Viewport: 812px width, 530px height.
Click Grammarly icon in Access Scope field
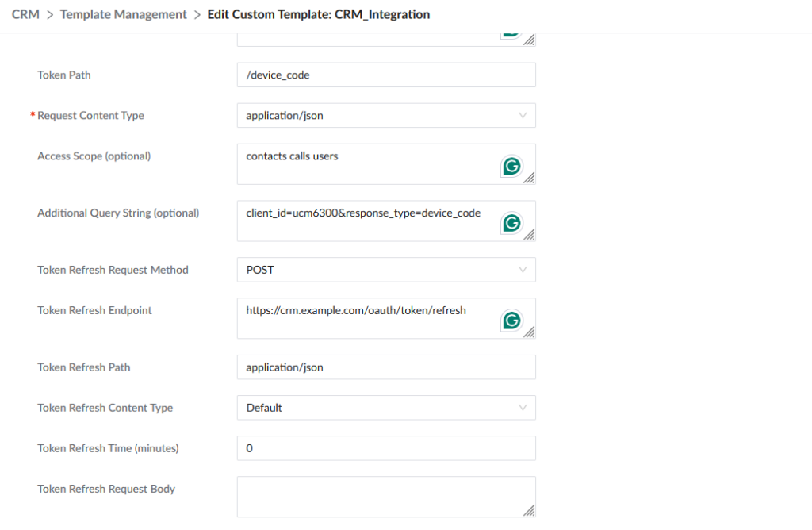tap(511, 167)
